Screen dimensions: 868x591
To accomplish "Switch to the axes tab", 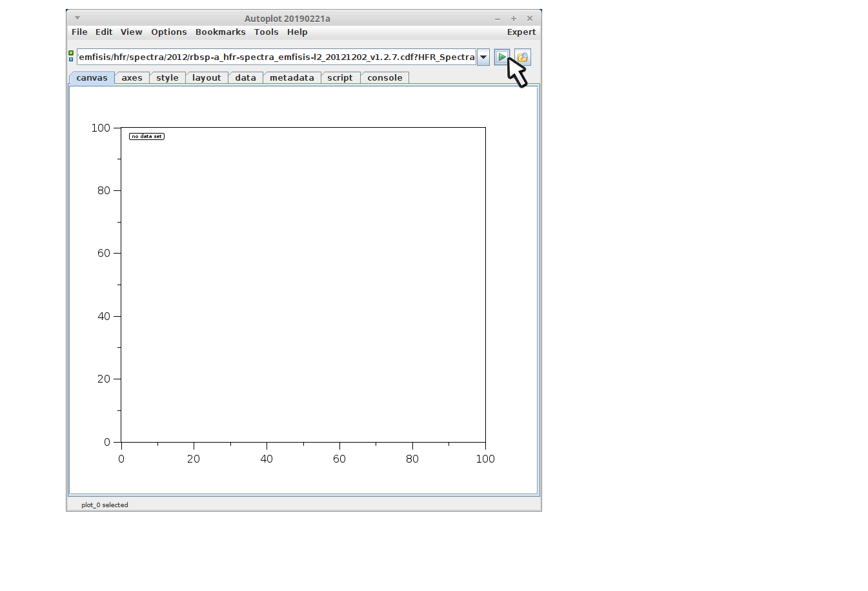I will (132, 78).
